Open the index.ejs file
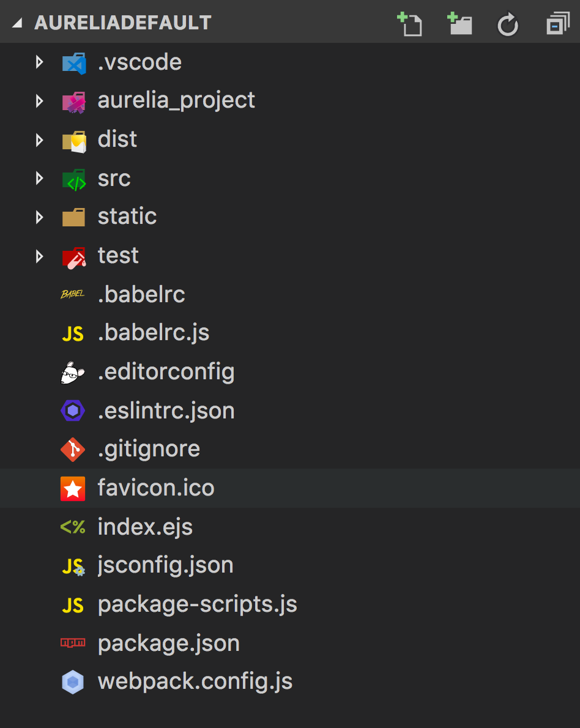Image resolution: width=580 pixels, height=728 pixels. 145,527
